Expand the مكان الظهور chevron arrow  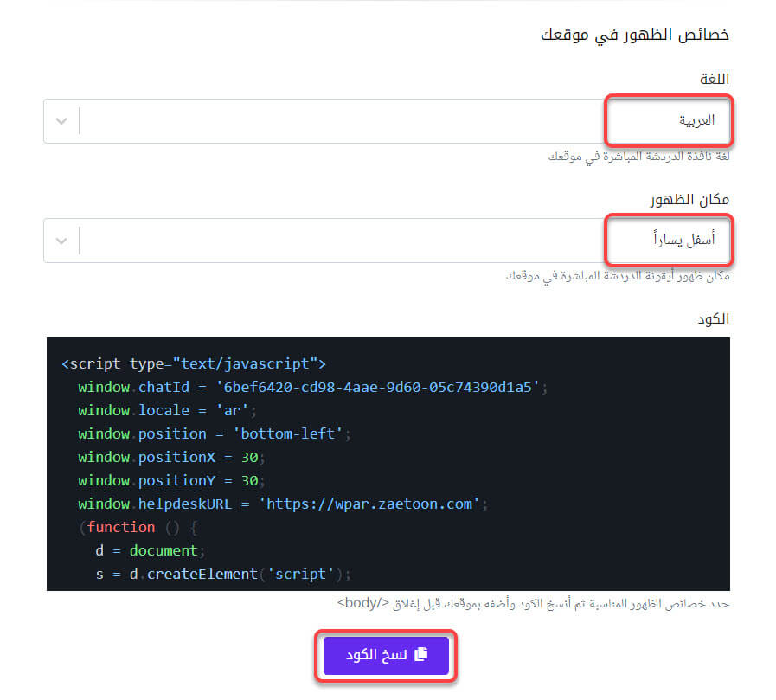point(61,240)
